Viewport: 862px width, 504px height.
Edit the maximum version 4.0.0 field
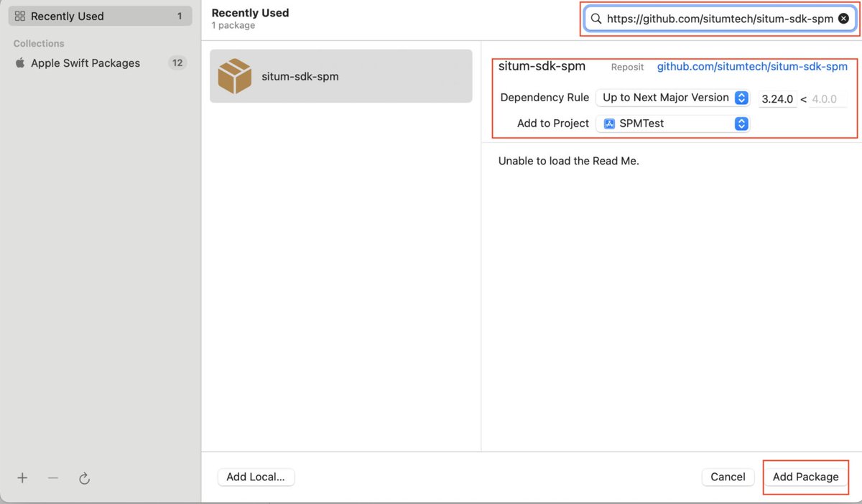(x=828, y=99)
